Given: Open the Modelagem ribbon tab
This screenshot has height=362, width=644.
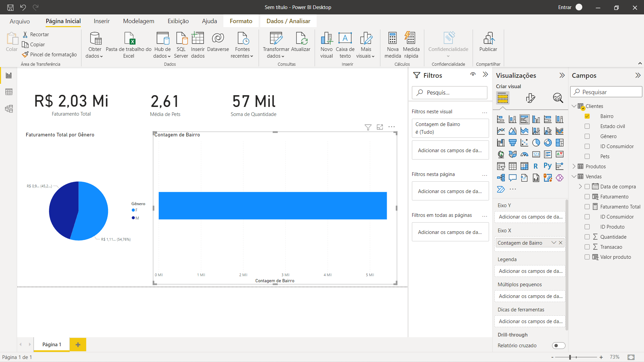Looking at the screenshot, I should point(138,21).
